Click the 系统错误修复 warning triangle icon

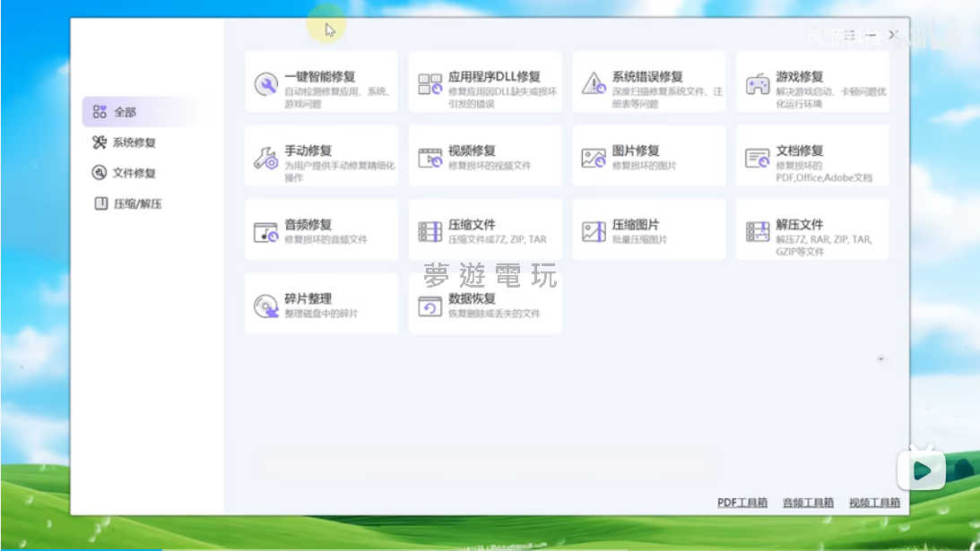click(x=594, y=84)
